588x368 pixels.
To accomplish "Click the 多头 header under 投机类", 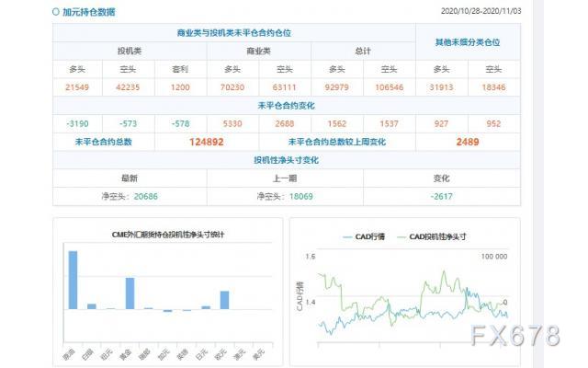I will coord(77,69).
